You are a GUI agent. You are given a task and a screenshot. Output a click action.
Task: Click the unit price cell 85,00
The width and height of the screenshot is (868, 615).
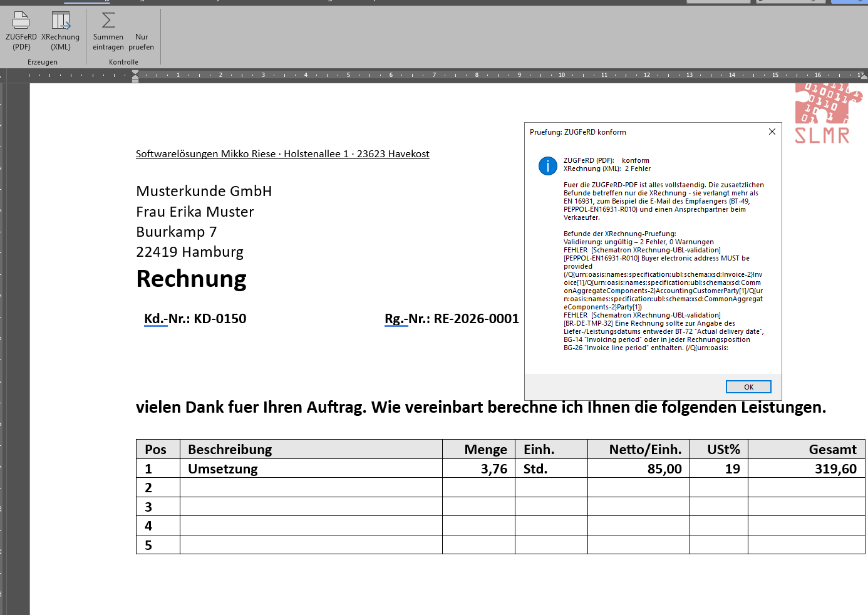639,468
